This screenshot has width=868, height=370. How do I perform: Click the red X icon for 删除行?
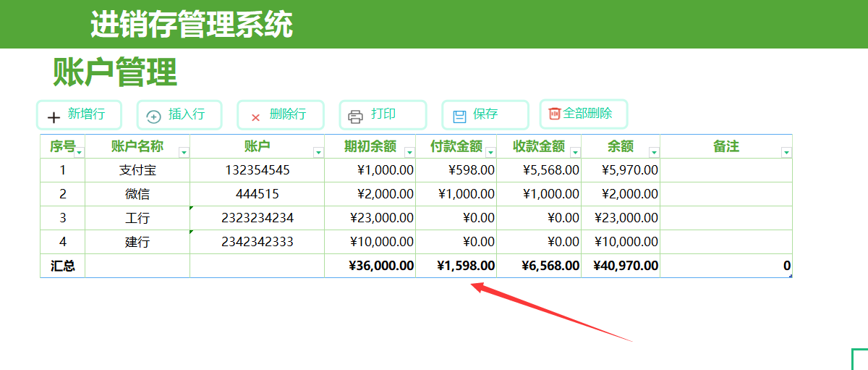[x=255, y=117]
